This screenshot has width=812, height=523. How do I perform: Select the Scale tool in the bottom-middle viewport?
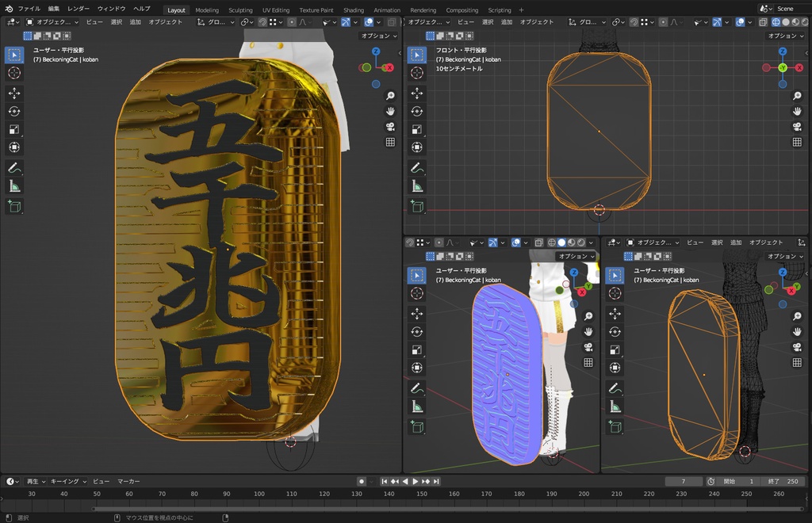point(417,349)
